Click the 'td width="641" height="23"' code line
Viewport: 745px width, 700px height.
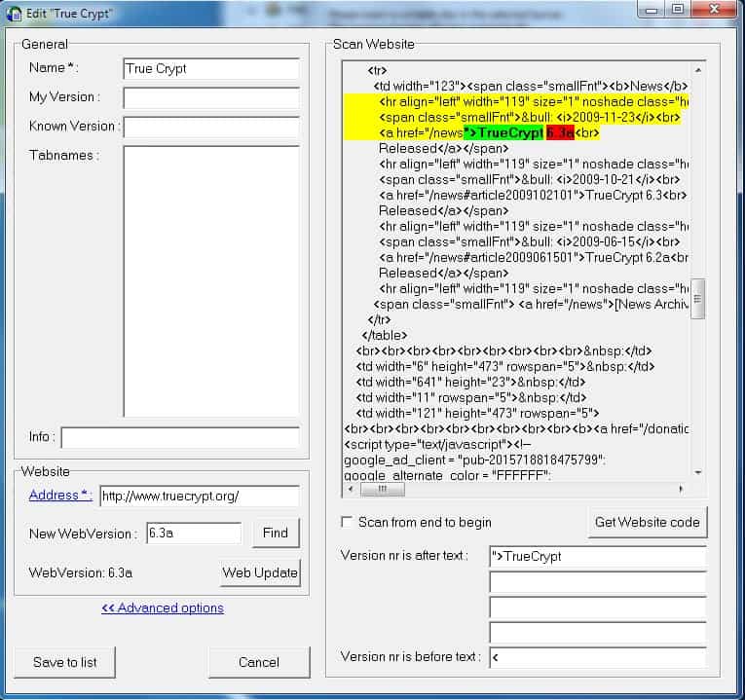(470, 383)
